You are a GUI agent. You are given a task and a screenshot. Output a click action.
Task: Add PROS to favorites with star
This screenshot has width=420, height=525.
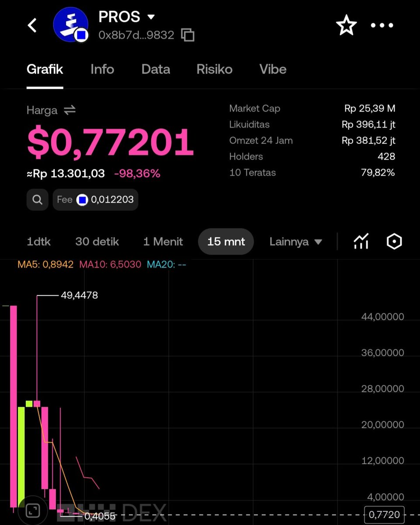(x=347, y=26)
